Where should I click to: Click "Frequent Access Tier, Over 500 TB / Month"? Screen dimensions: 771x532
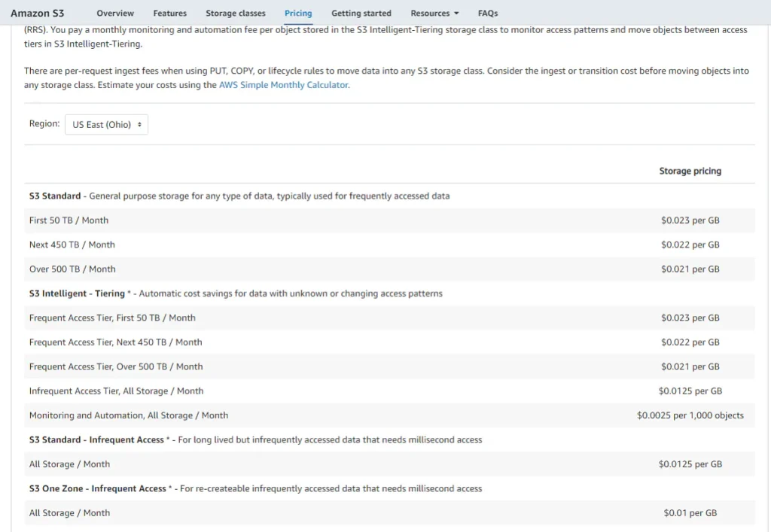[115, 367]
